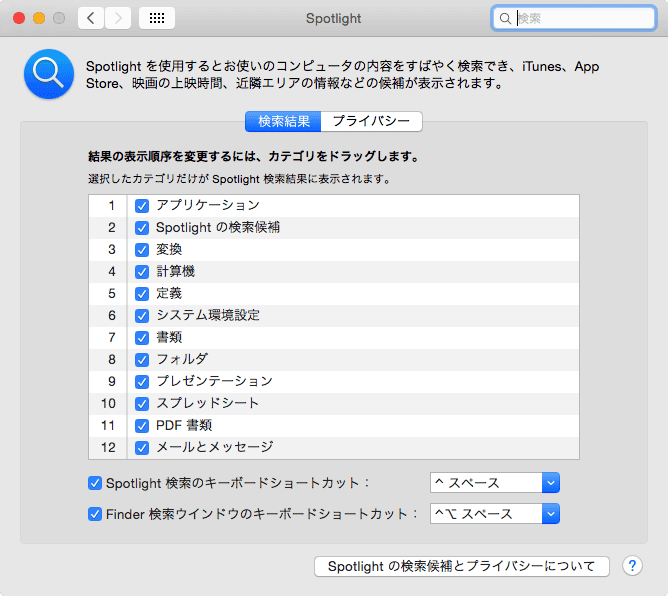Click the blue Spotlight magnifier icon
The image size is (668, 596).
pos(49,74)
